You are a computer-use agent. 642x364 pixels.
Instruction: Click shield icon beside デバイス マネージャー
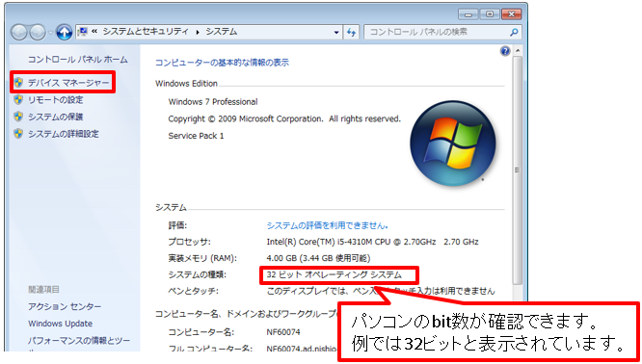(x=18, y=83)
